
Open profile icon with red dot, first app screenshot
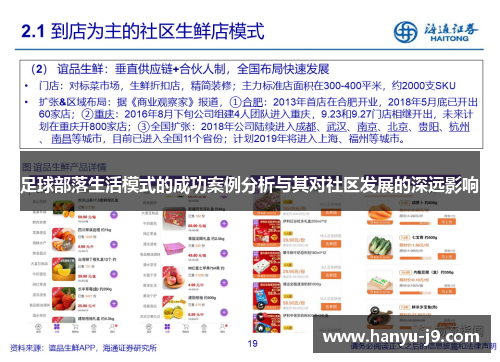coord(112,328)
